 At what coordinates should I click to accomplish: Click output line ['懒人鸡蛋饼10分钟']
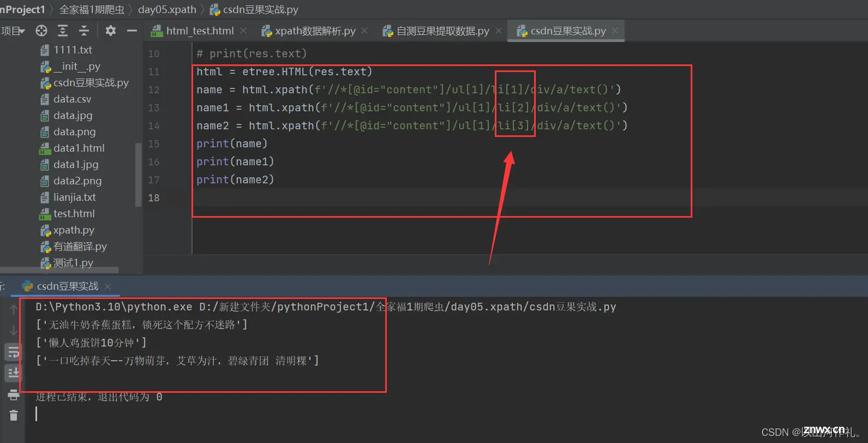[91, 343]
